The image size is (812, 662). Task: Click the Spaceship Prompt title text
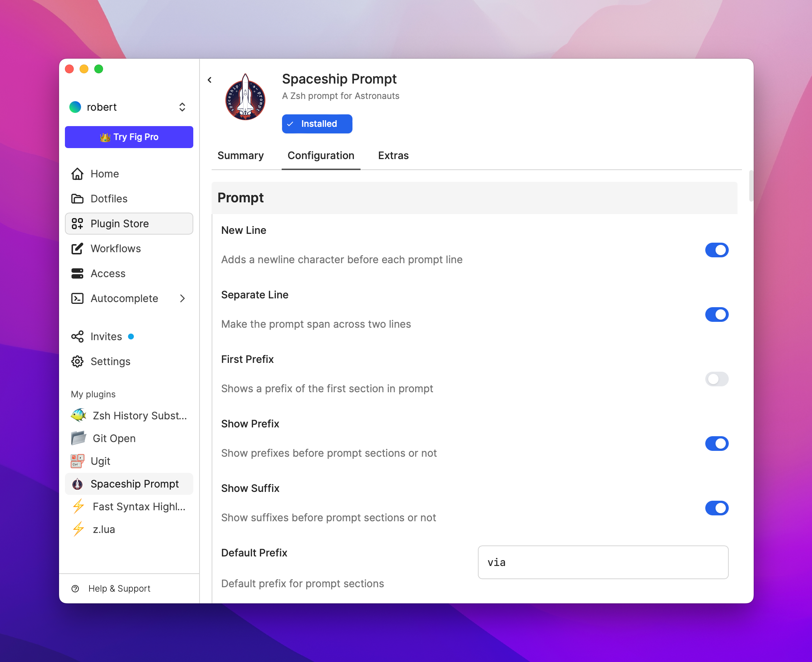[339, 79]
